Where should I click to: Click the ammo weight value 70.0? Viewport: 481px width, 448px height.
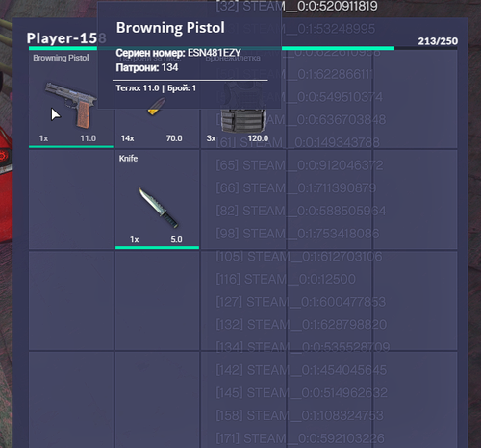[174, 138]
